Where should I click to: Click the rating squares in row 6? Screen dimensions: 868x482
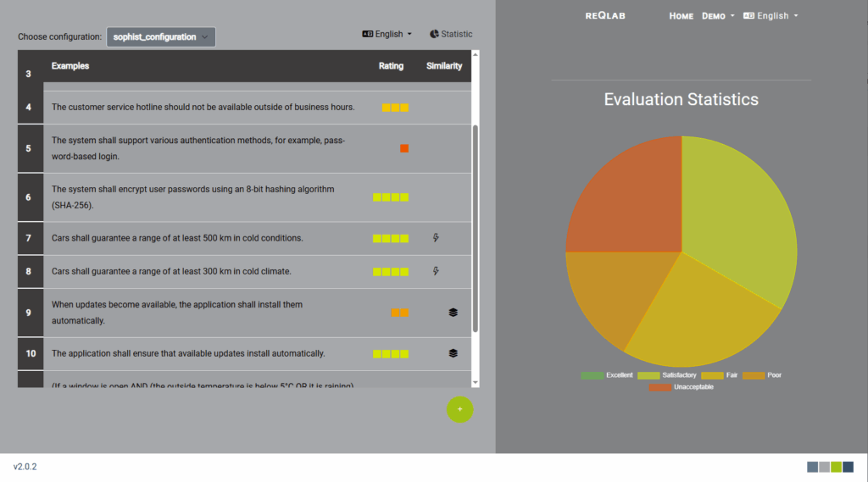point(391,197)
